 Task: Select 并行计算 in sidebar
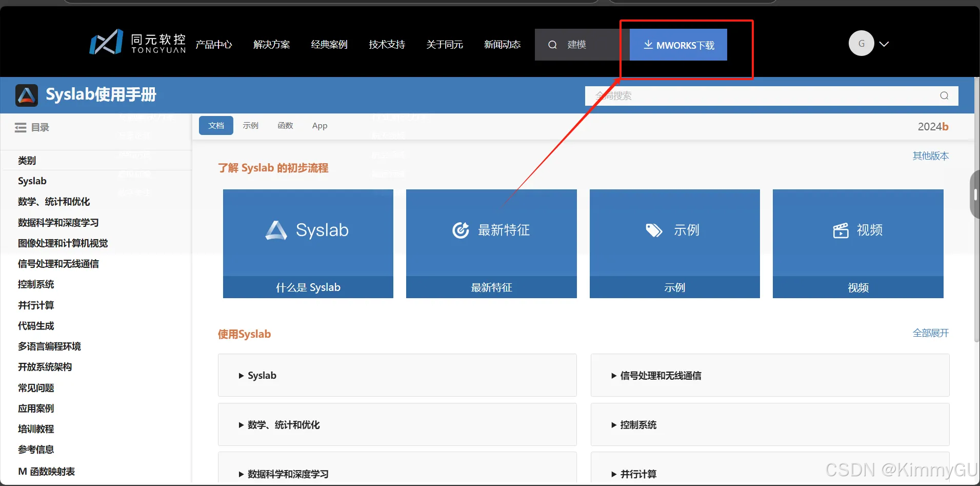(36, 305)
